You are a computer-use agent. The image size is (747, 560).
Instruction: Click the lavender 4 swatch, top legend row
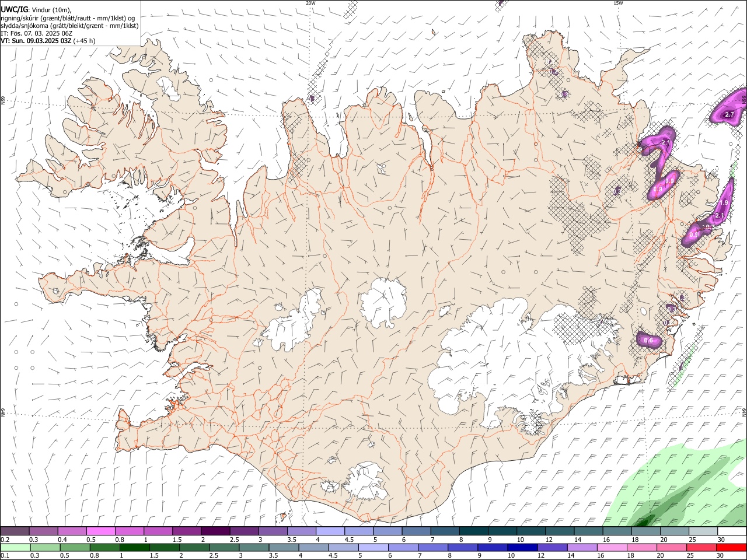point(330,531)
